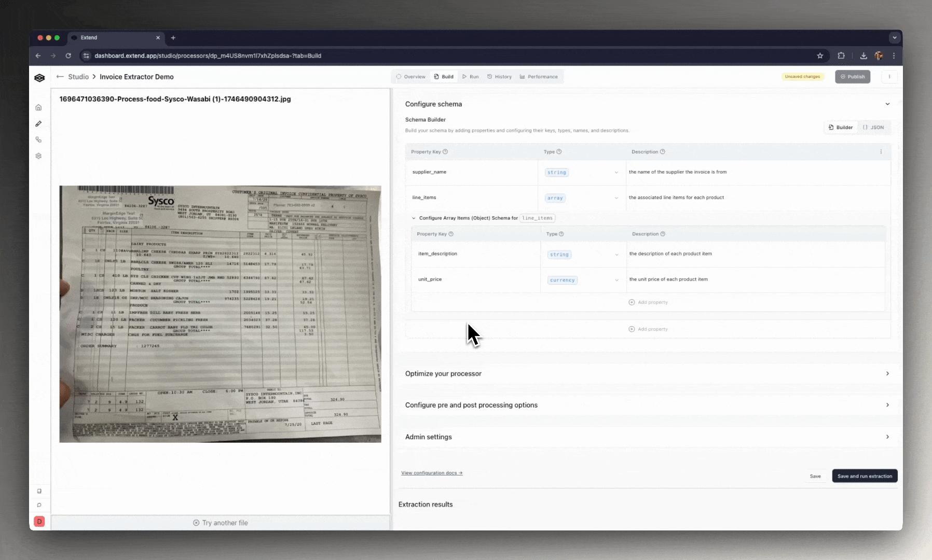Image resolution: width=932 pixels, height=560 pixels.
Task: Select the Builder schema view
Action: 841,127
